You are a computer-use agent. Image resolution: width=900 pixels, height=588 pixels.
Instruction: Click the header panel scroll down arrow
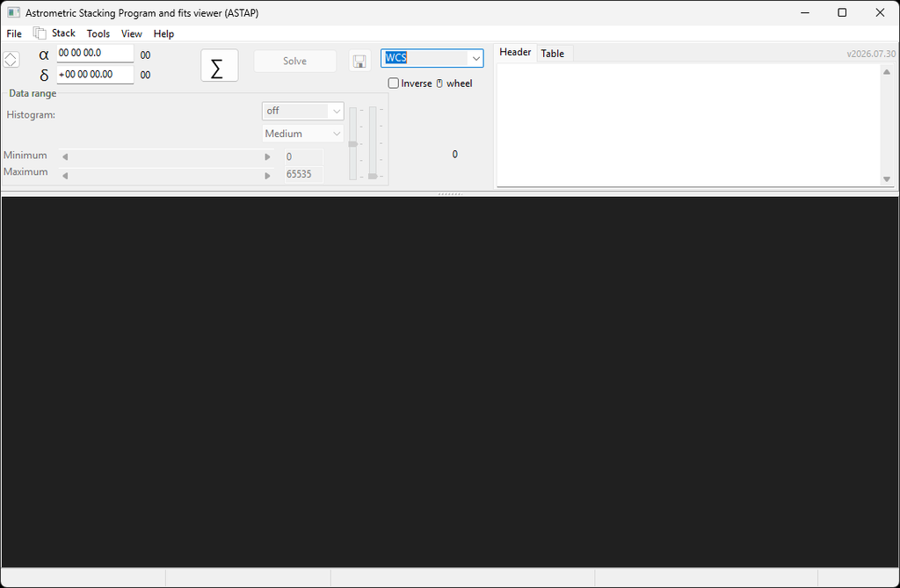point(887,179)
